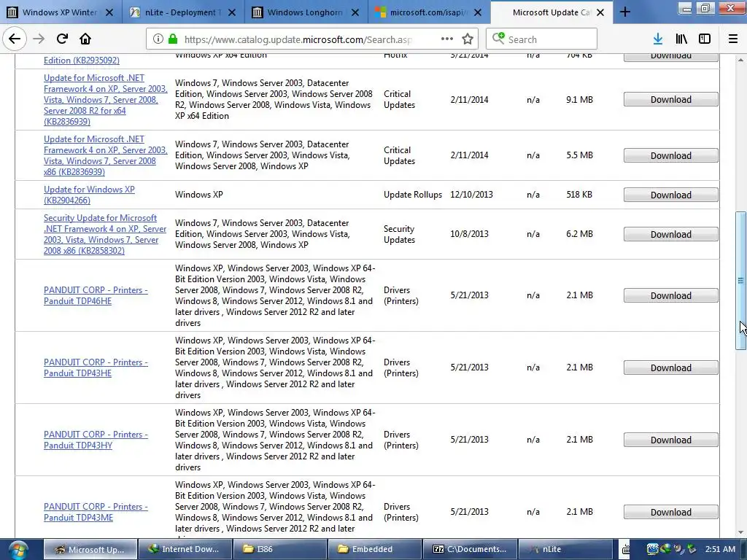Open Internet Download Manager taskbar button

(185, 550)
